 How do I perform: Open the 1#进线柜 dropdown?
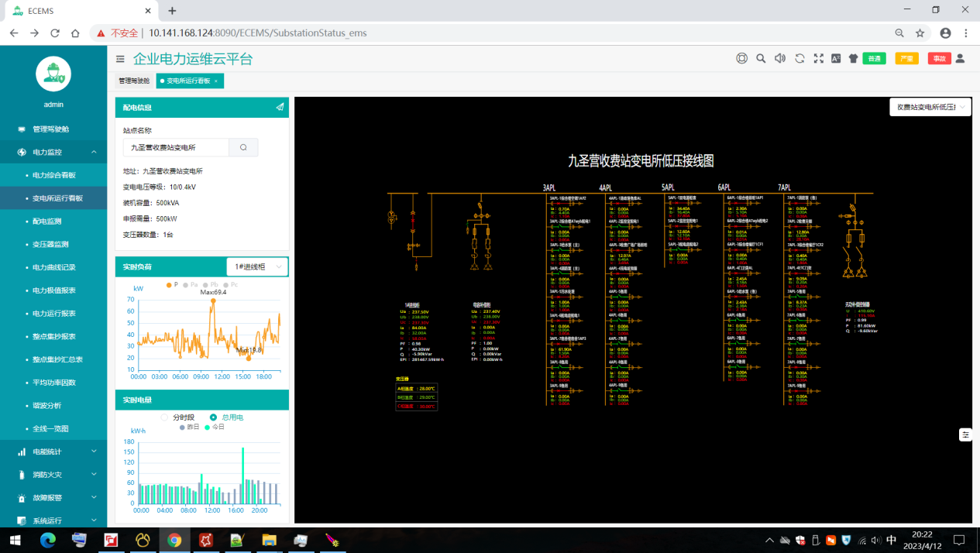point(256,266)
